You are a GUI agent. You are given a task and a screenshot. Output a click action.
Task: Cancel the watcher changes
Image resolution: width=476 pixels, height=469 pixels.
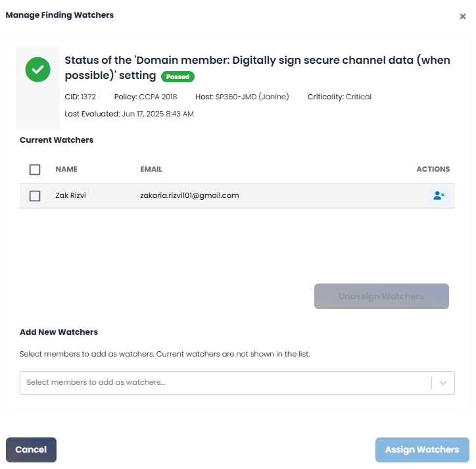(31, 449)
